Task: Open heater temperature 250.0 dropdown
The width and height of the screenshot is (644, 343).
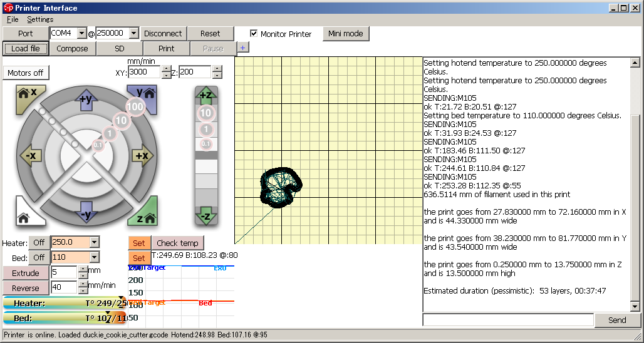Action: 94,242
